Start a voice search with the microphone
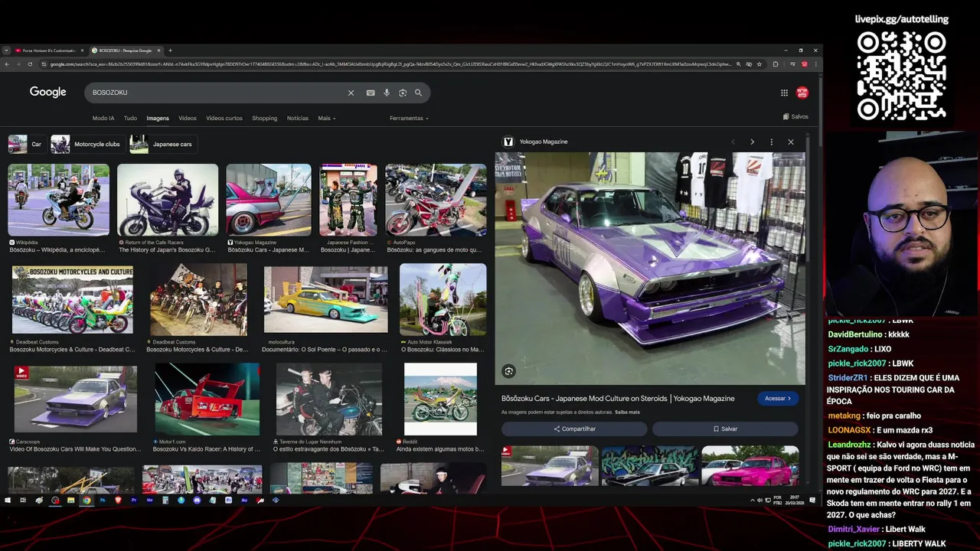Image resolution: width=980 pixels, height=551 pixels. pyautogui.click(x=387, y=93)
